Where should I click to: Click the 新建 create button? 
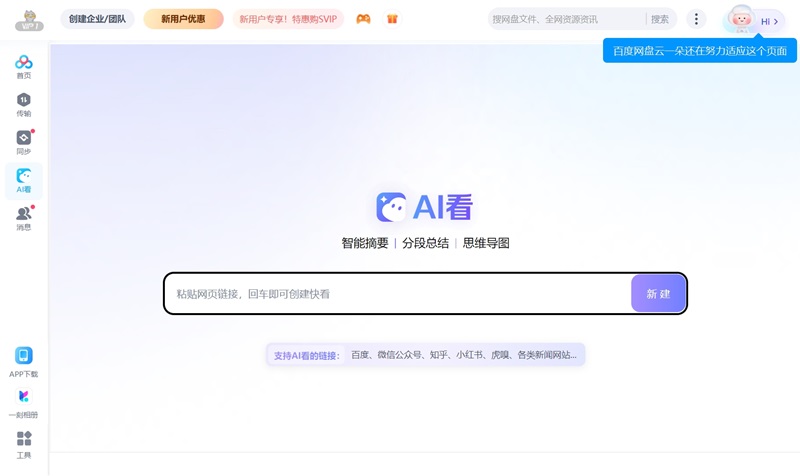(658, 293)
